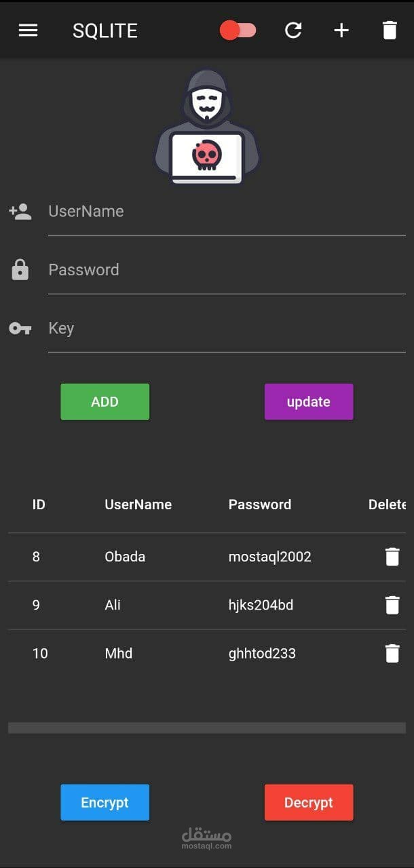
Task: Delete the Obada row via trash icon
Action: point(392,557)
